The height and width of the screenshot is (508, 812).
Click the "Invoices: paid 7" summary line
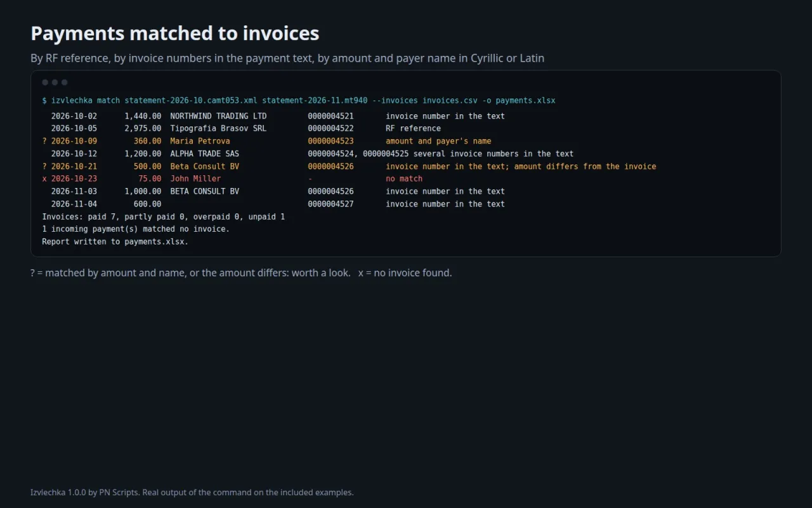163,217
